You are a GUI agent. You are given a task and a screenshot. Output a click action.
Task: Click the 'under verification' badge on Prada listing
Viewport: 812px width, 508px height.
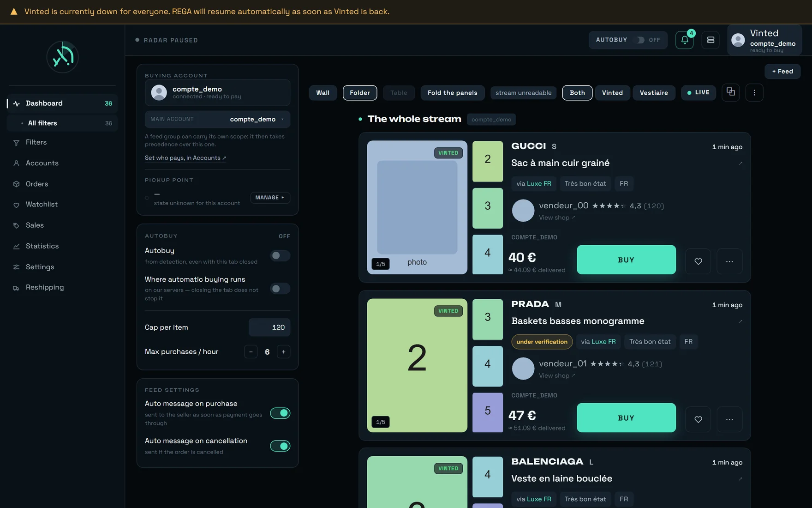(x=542, y=342)
